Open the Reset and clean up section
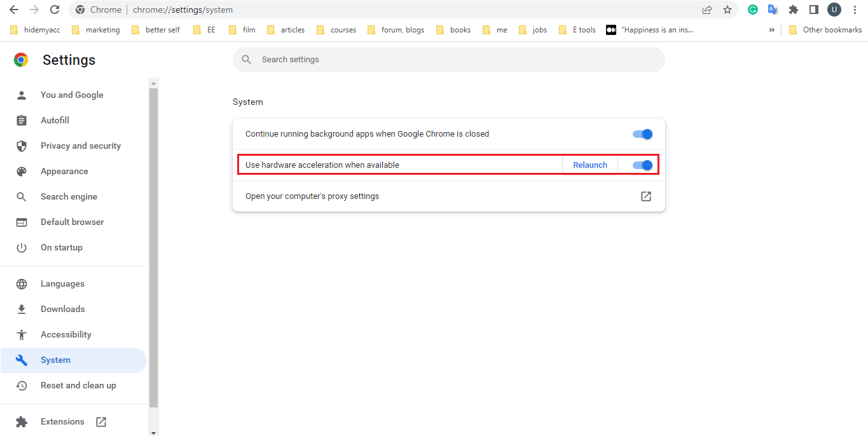Viewport: 868px width, 436px height. [79, 385]
